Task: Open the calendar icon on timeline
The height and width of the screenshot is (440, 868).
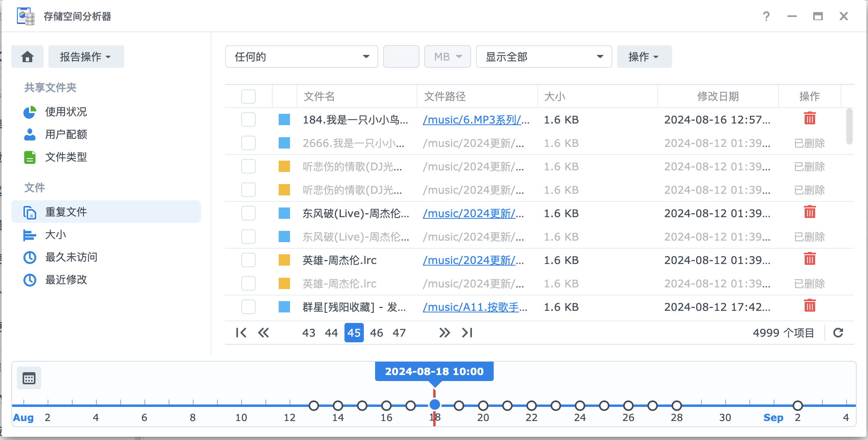Action: click(29, 378)
